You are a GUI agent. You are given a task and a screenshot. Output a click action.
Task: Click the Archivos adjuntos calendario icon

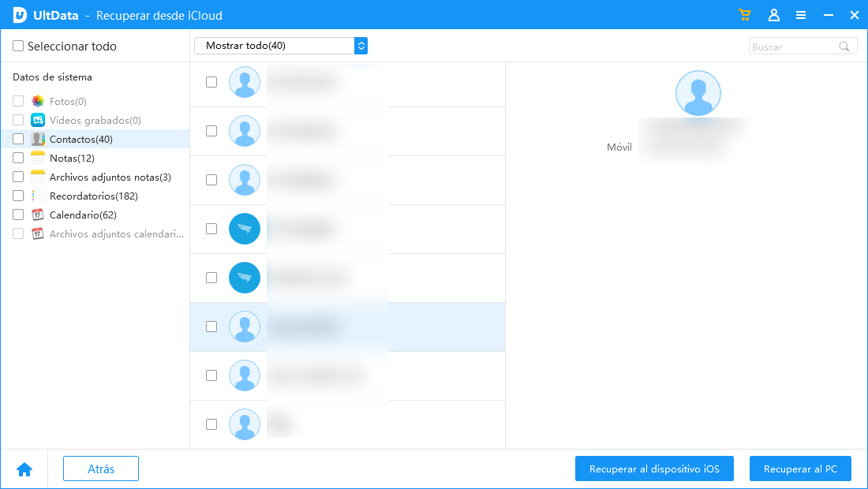(38, 233)
